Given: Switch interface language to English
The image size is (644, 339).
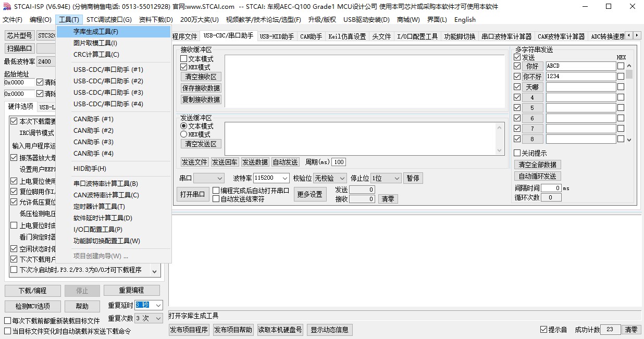Looking at the screenshot, I should pyautogui.click(x=465, y=20).
